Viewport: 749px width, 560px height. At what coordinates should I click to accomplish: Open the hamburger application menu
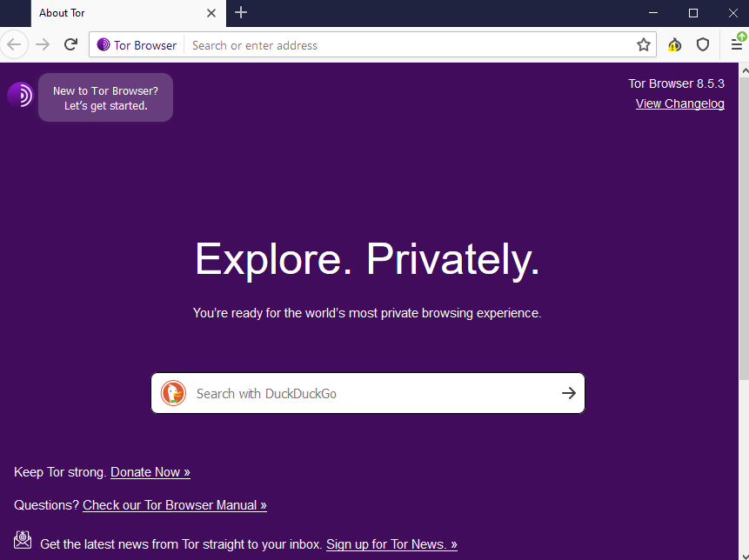[x=737, y=45]
